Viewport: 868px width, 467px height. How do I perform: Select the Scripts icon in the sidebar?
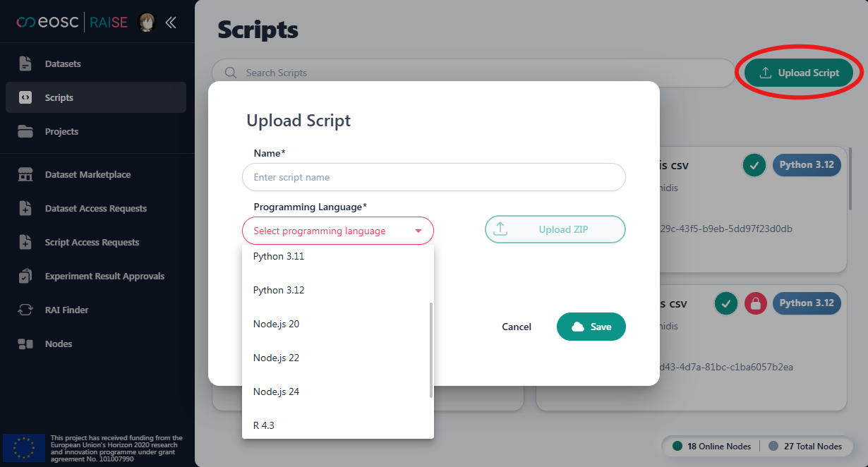(x=25, y=97)
